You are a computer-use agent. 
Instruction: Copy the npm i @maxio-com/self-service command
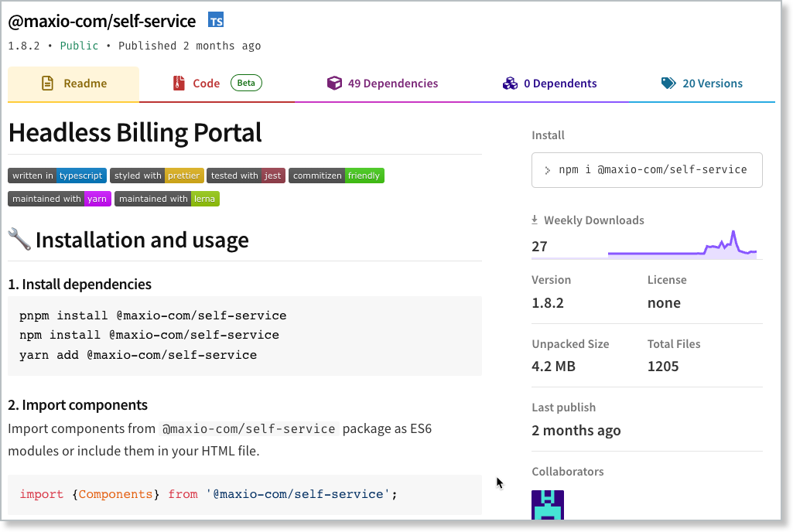pos(647,170)
